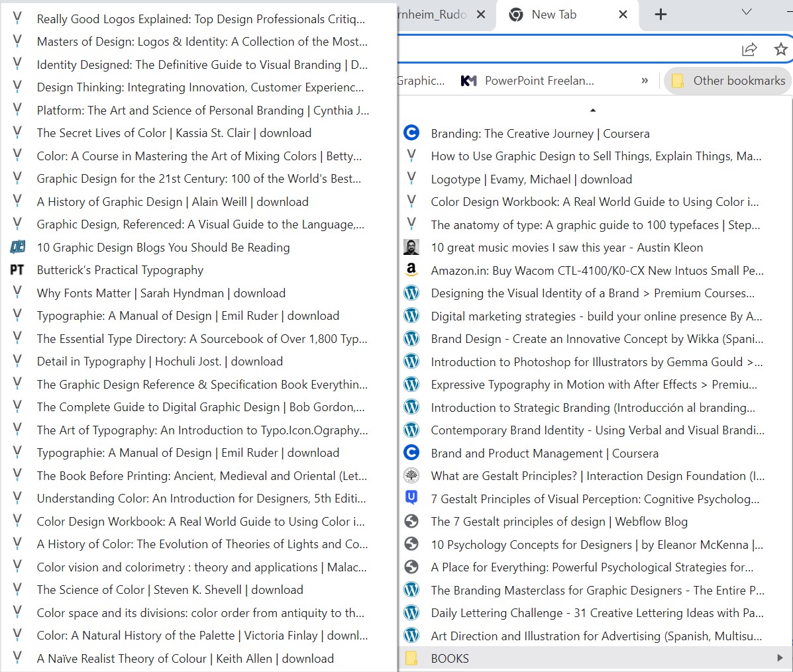This screenshot has width=793, height=672.
Task: Click PT icon for Butterick's Practical Typography
Action: point(17,270)
